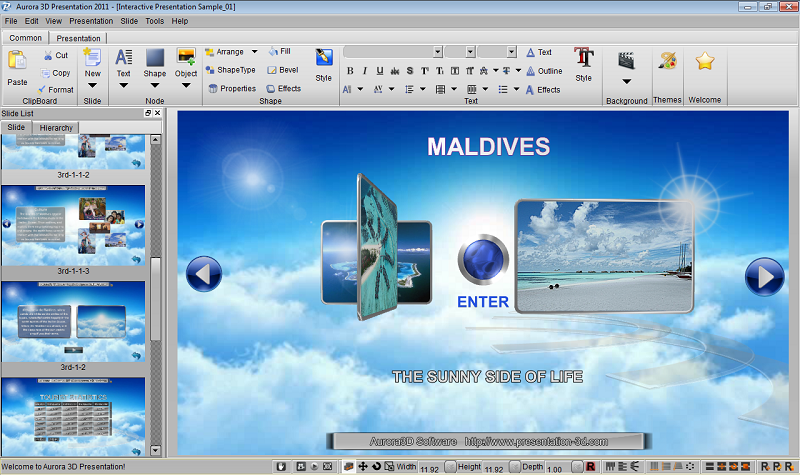This screenshot has height=475, width=800.
Task: Open the Presentation menu
Action: point(91,21)
